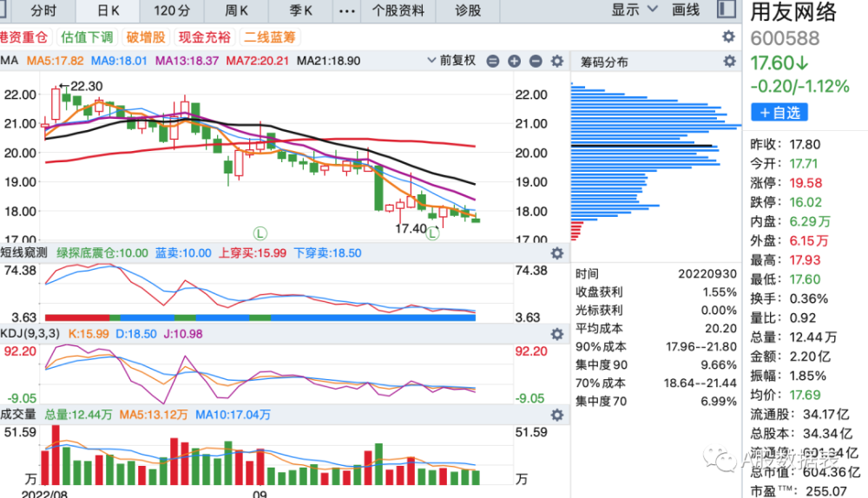
Task: Click the 成交量 indicator name
Action: coord(17,415)
